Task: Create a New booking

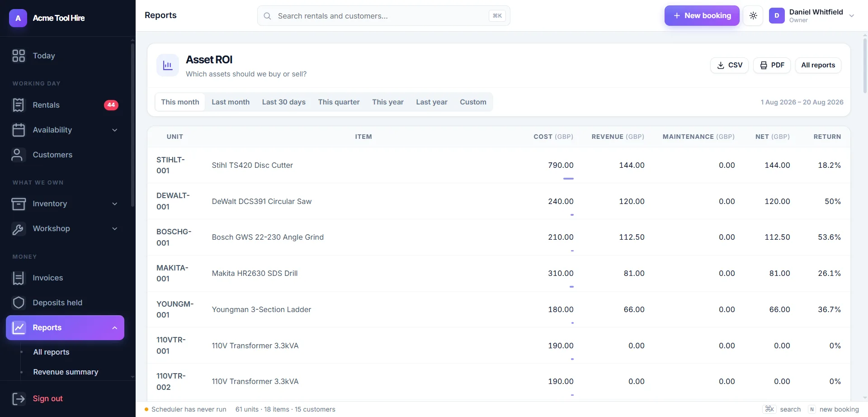Action: [702, 16]
